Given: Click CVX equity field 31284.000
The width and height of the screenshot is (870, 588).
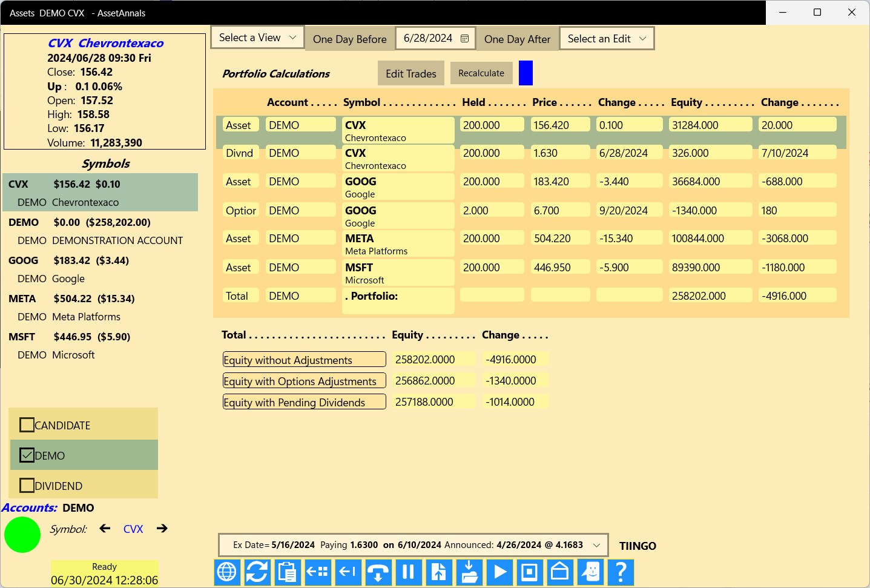Looking at the screenshot, I should click(711, 125).
